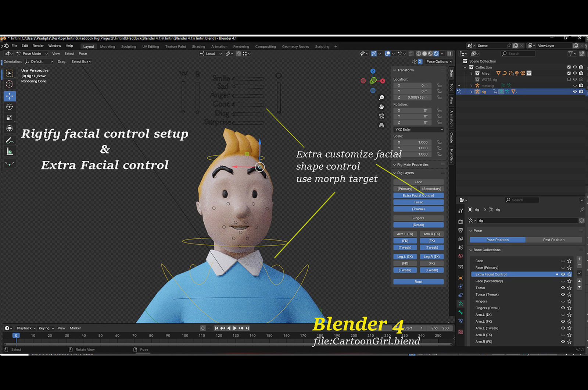
Task: Collapse the Transform panel
Action: pos(395,70)
